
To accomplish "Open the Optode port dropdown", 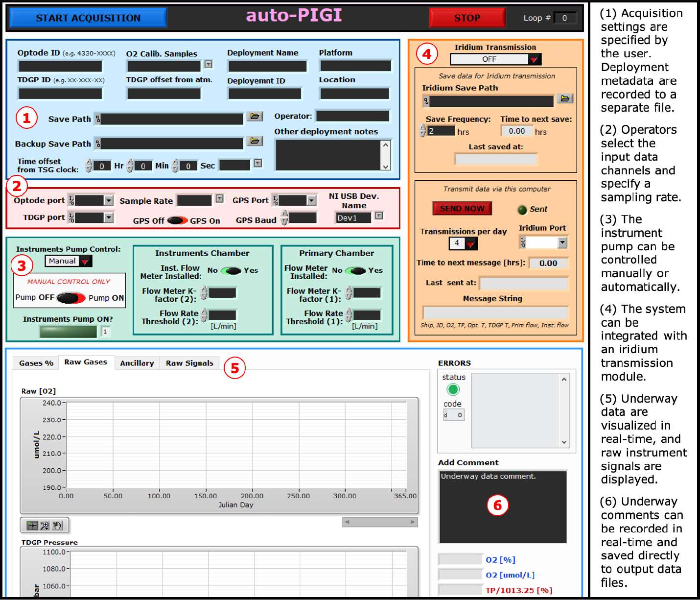I will pyautogui.click(x=109, y=200).
